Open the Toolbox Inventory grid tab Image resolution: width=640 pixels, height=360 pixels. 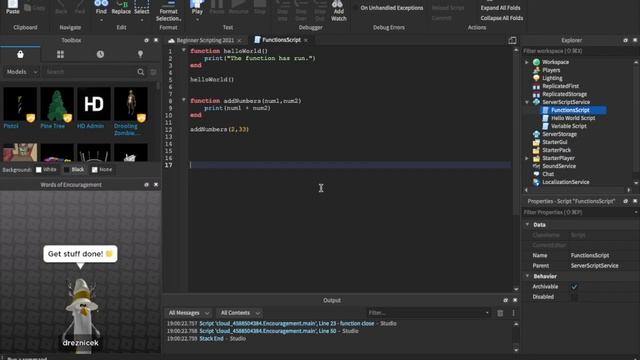click(60, 54)
